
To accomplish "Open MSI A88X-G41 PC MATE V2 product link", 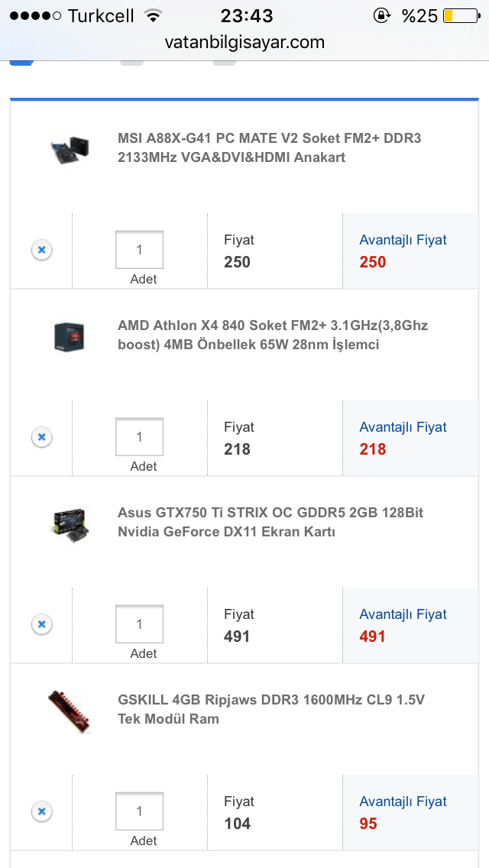I will (269, 148).
